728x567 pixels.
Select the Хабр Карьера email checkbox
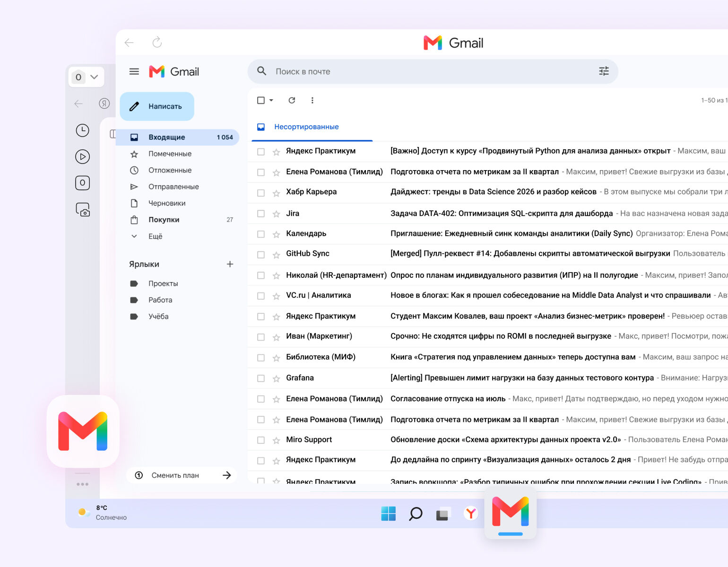click(261, 193)
